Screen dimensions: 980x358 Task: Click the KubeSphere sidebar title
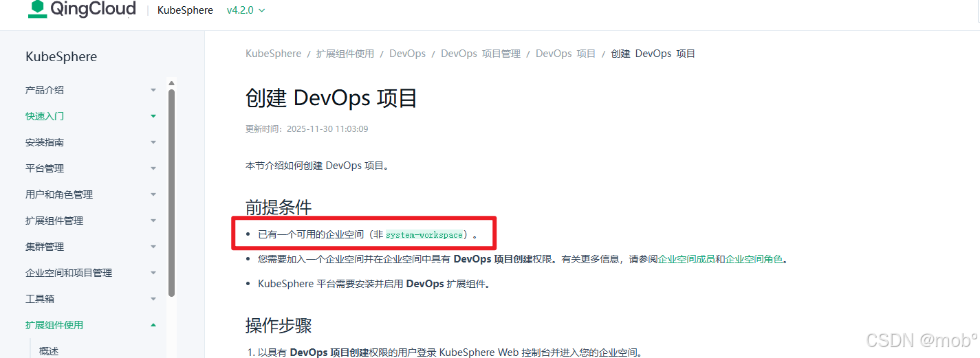point(61,56)
